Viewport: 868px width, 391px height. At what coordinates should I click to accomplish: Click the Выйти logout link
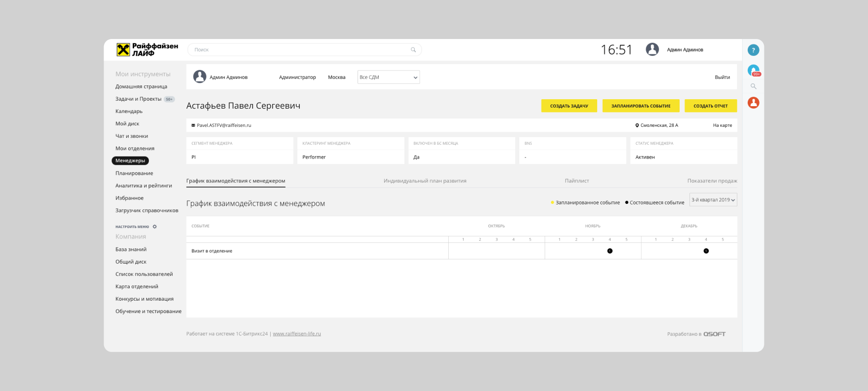click(722, 77)
